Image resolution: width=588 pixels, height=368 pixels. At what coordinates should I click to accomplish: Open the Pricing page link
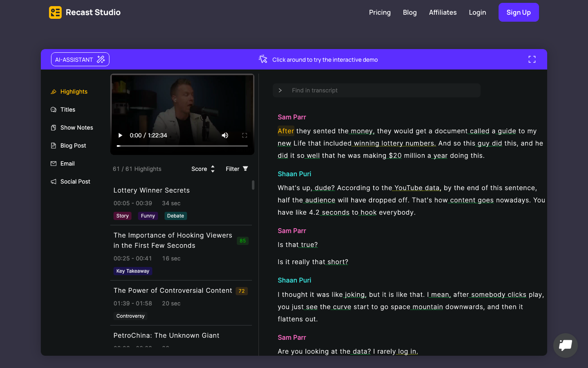click(379, 12)
